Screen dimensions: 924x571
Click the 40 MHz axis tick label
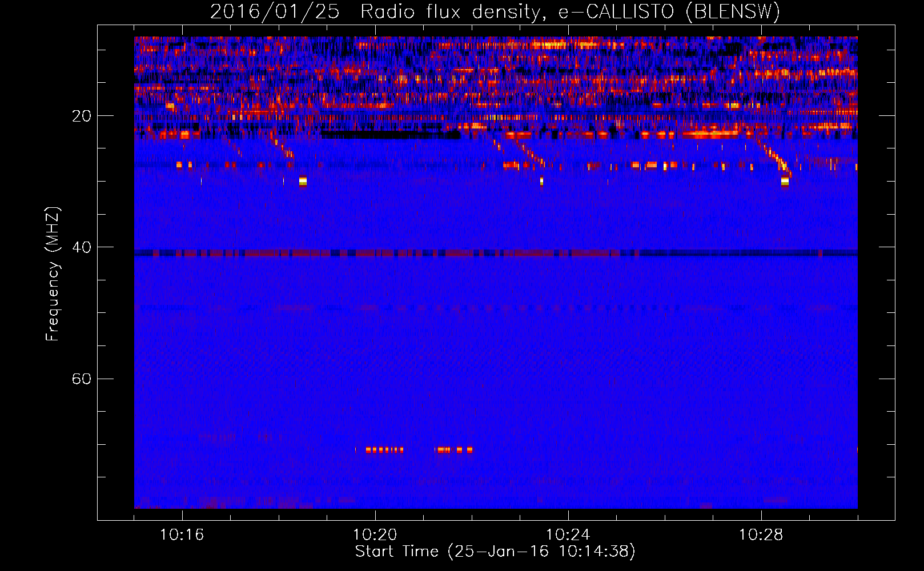[81, 247]
